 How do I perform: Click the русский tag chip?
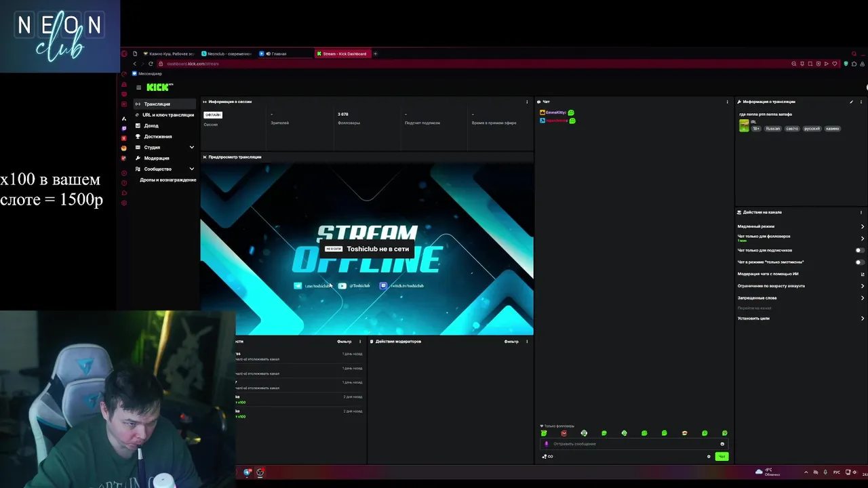812,129
